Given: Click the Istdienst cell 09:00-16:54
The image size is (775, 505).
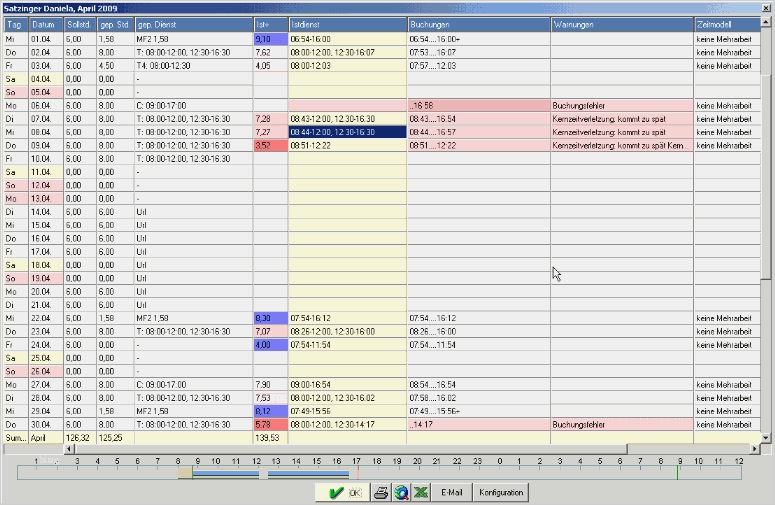Looking at the screenshot, I should [x=347, y=384].
